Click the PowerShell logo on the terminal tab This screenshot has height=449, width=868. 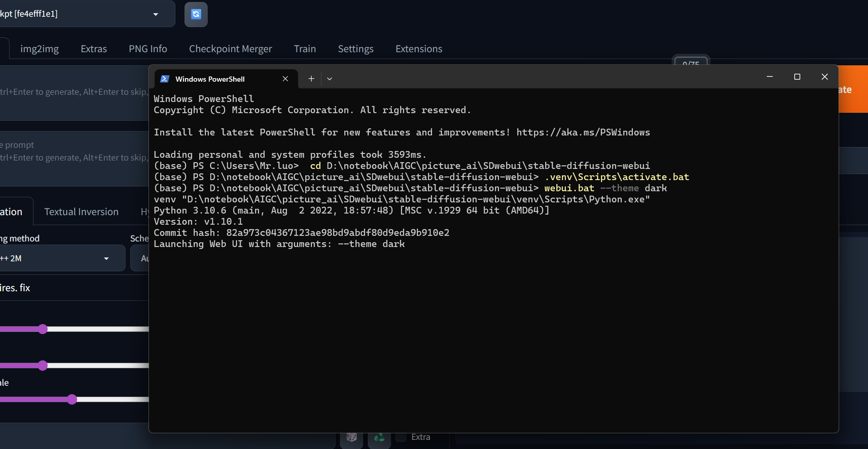coord(164,79)
